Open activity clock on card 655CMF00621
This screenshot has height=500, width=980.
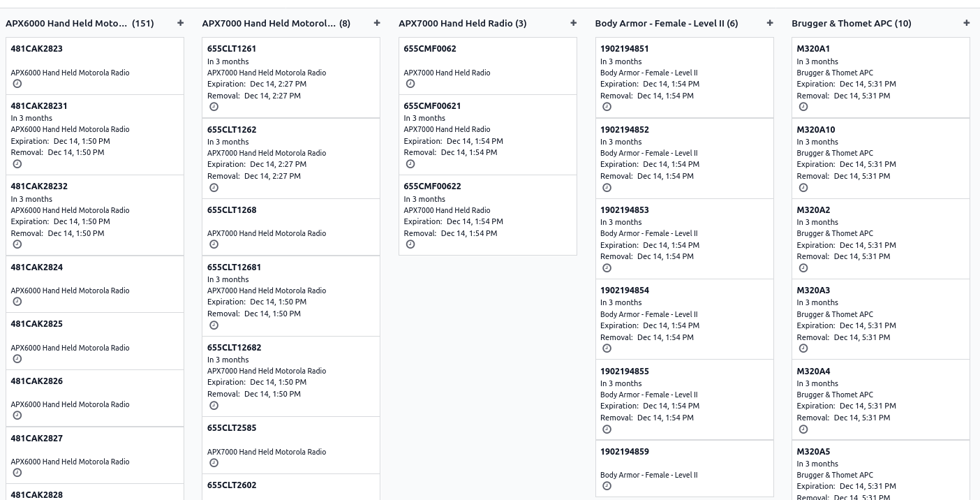pyautogui.click(x=410, y=164)
